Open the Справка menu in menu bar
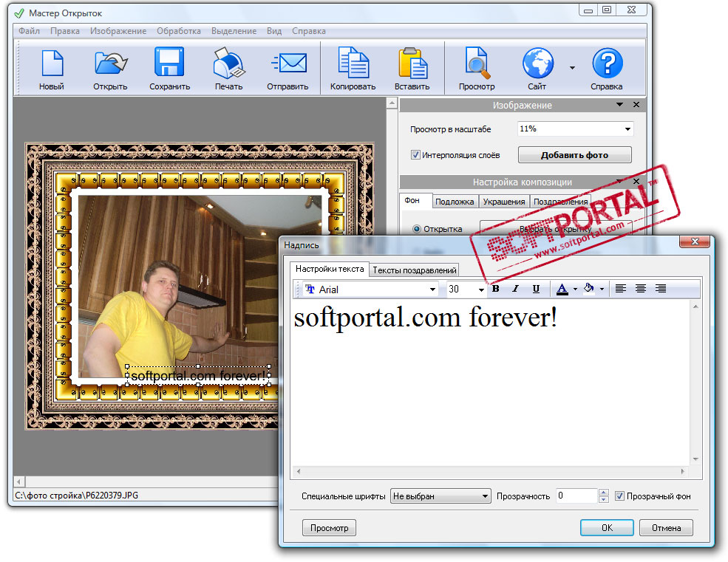 (x=309, y=31)
